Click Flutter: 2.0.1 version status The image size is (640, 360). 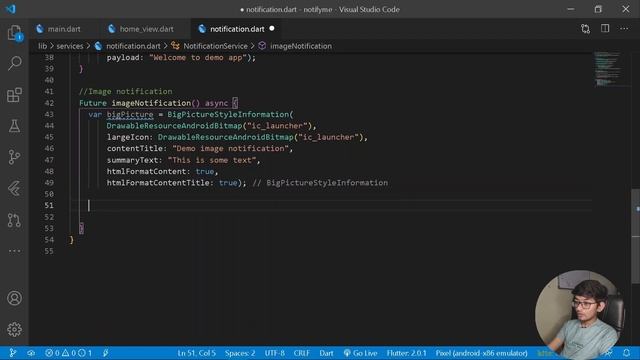pos(407,353)
